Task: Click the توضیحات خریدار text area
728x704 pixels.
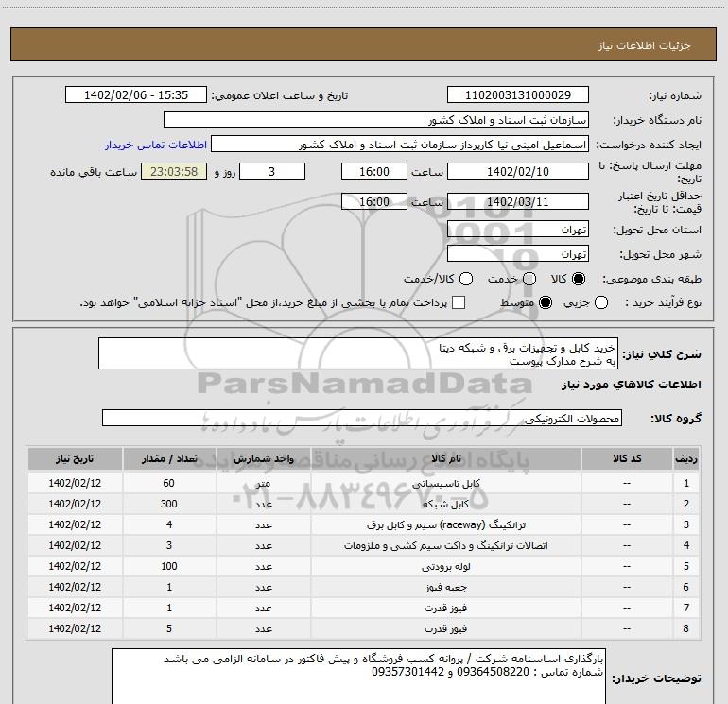Action: pos(358,677)
